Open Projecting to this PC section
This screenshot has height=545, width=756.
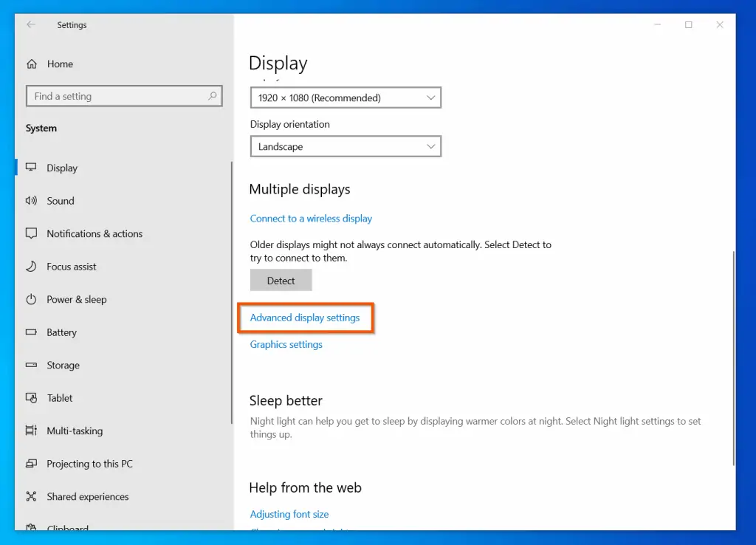pyautogui.click(x=89, y=464)
